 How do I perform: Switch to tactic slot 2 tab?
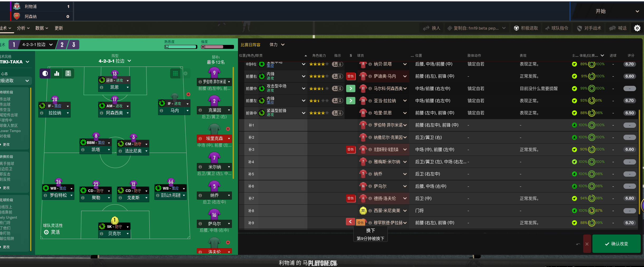tap(62, 45)
